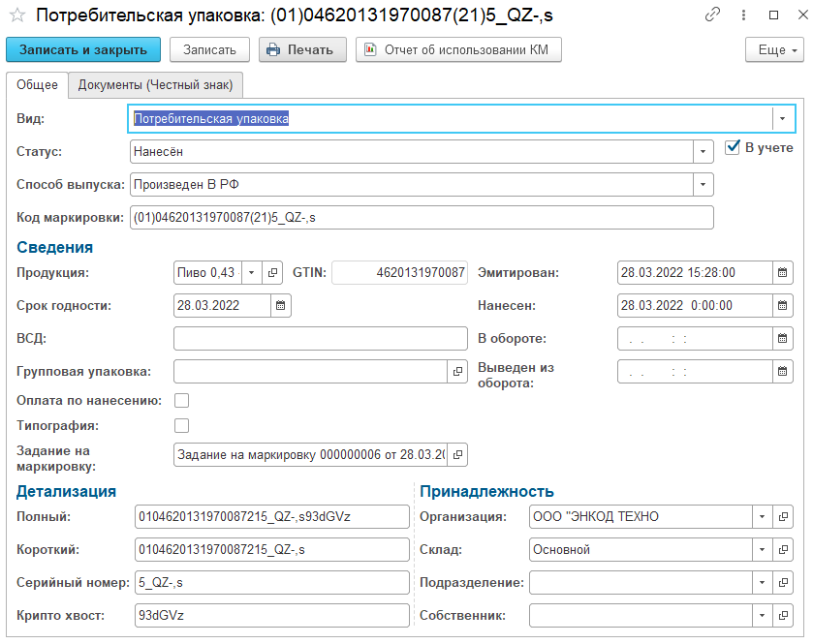Copy link to this object via chain icon
813x644 pixels.
pyautogui.click(x=712, y=15)
